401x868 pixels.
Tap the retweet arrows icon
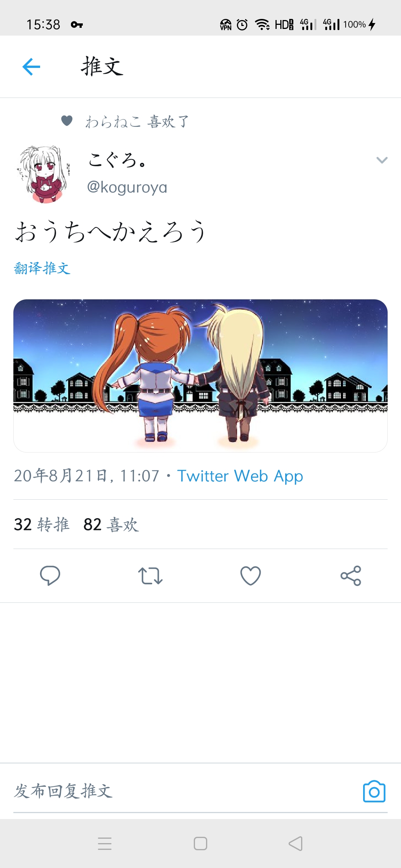pos(150,576)
